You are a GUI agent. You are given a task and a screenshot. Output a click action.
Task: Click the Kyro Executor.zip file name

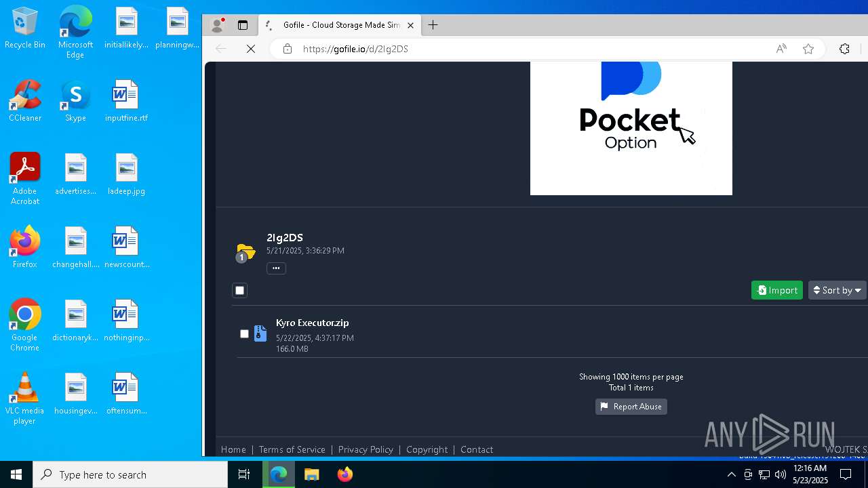313,323
